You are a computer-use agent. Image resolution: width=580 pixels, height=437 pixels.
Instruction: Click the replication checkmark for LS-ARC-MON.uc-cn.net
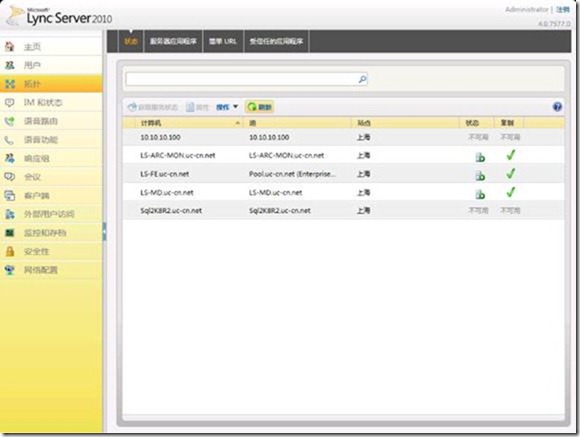point(510,155)
